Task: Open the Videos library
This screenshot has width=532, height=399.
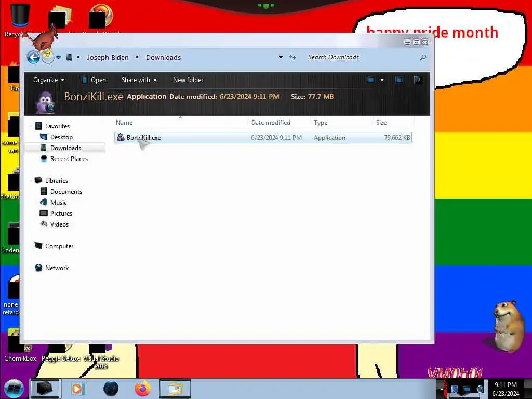Action: click(x=59, y=224)
